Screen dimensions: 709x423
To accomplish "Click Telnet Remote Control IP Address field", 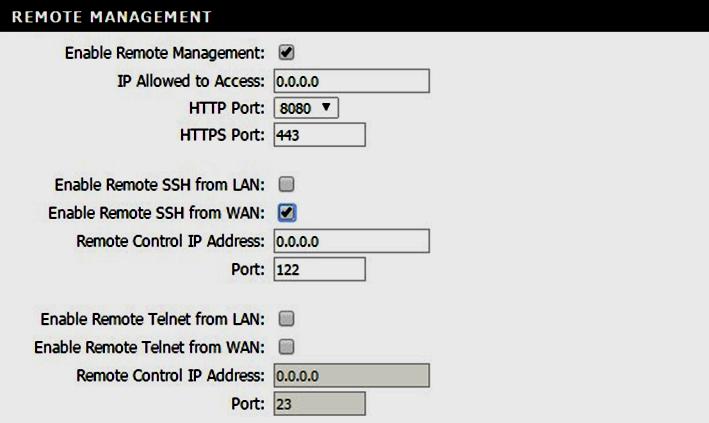I will [351, 375].
